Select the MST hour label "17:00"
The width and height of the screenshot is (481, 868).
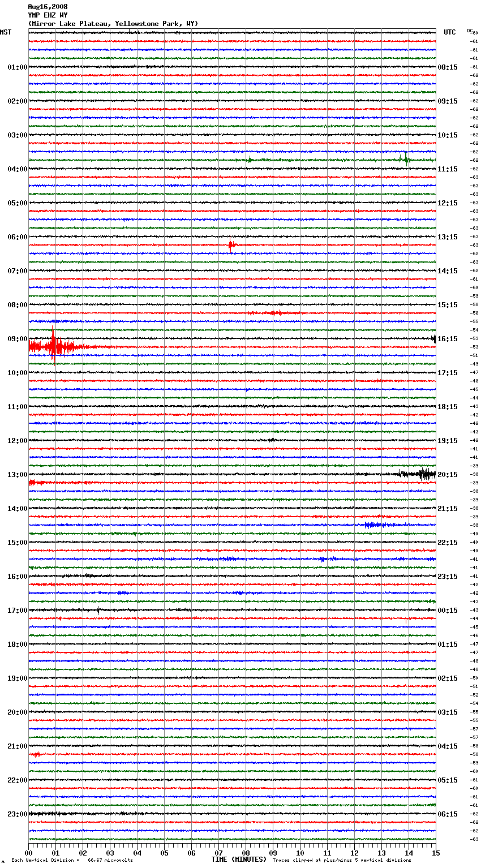pyautogui.click(x=17, y=611)
